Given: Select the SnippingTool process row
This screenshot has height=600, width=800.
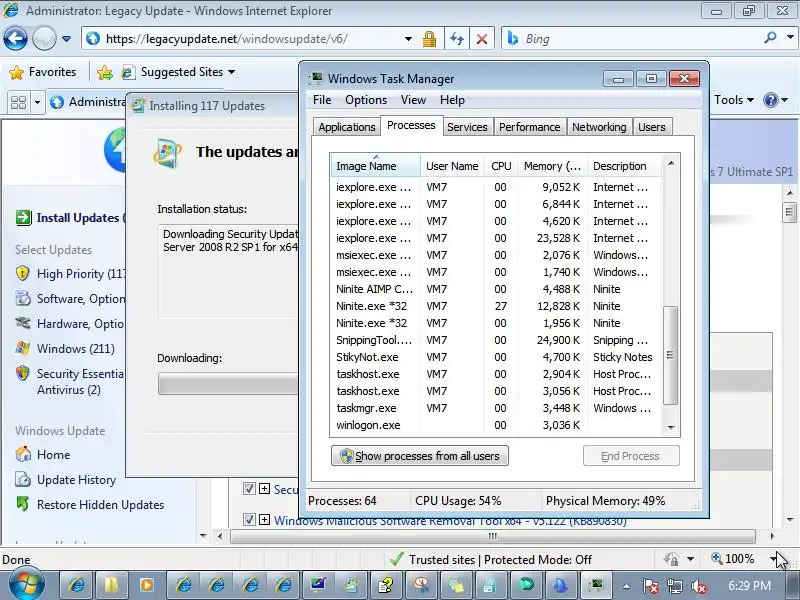Looking at the screenshot, I should (x=496, y=340).
